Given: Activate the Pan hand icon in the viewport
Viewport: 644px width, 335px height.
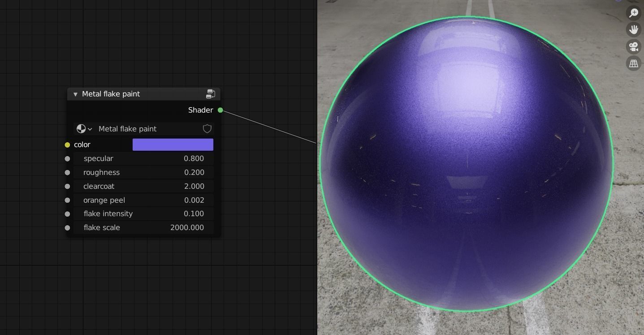Looking at the screenshot, I should 633,30.
